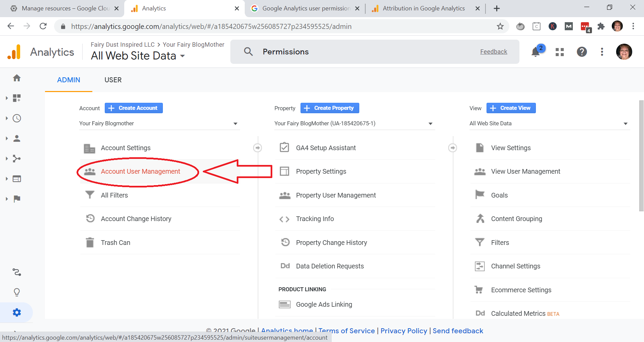
Task: Switch to the USER tab
Action: (113, 80)
